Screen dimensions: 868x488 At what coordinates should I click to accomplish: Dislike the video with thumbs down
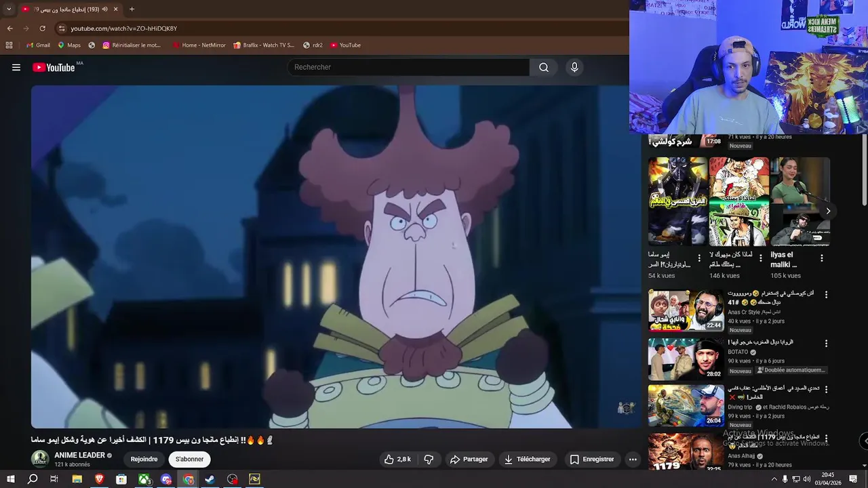pyautogui.click(x=429, y=459)
